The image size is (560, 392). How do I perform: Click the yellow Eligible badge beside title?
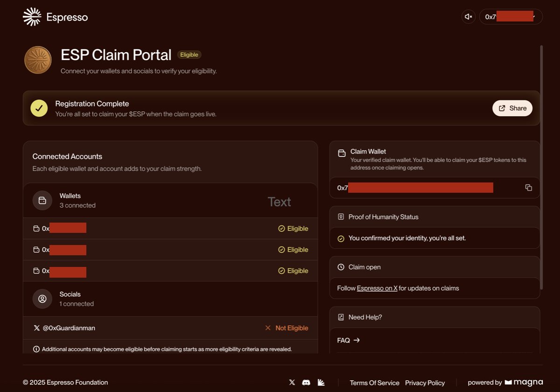(x=189, y=55)
